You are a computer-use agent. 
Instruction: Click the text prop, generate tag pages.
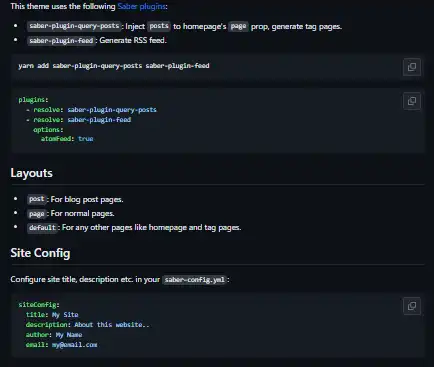click(296, 26)
